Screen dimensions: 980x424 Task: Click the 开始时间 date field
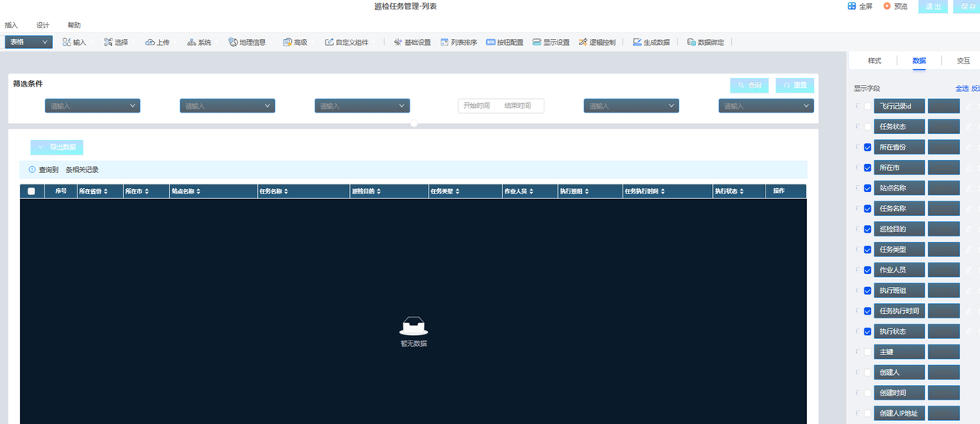click(476, 106)
